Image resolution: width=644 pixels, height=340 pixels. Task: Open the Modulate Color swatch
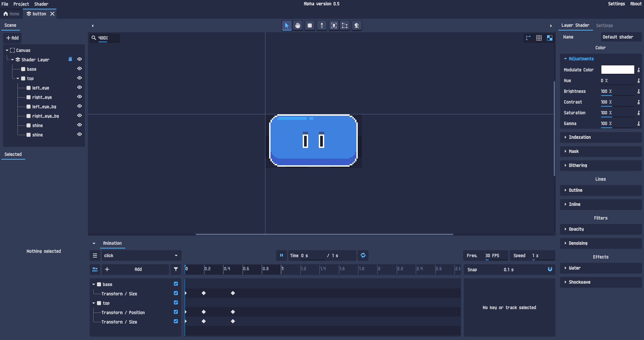pos(617,70)
